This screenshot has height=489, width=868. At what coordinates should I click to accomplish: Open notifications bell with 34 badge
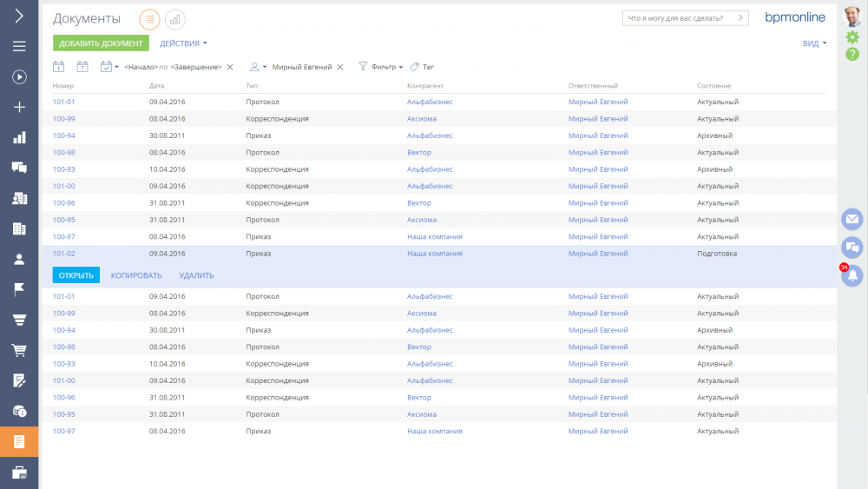(852, 276)
